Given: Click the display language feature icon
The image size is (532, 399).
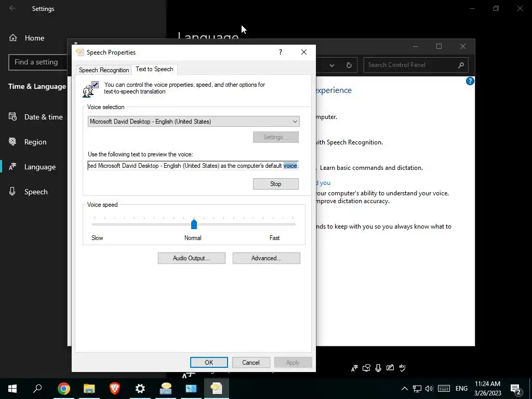Looking at the screenshot, I should [x=354, y=368].
